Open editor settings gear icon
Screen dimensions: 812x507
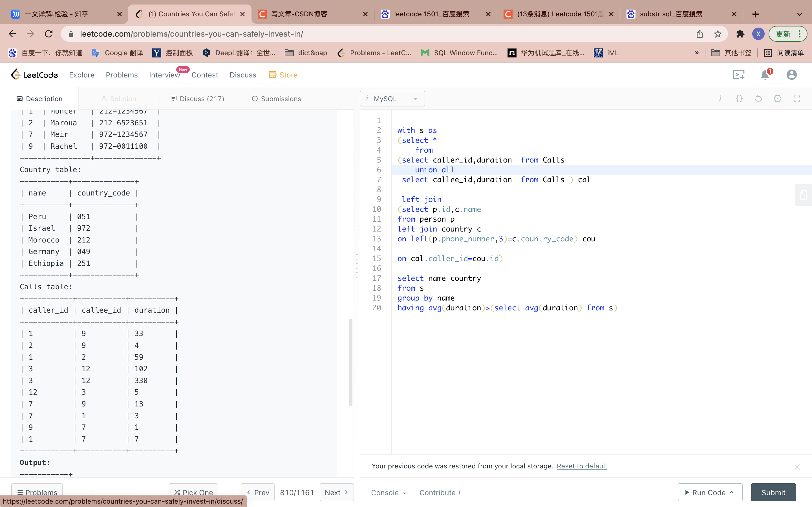tap(777, 99)
